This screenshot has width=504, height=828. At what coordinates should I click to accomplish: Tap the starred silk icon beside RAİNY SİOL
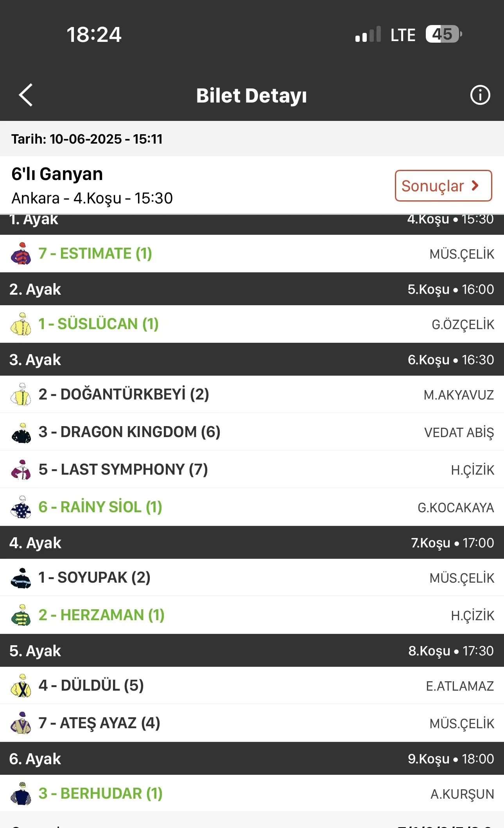click(21, 507)
